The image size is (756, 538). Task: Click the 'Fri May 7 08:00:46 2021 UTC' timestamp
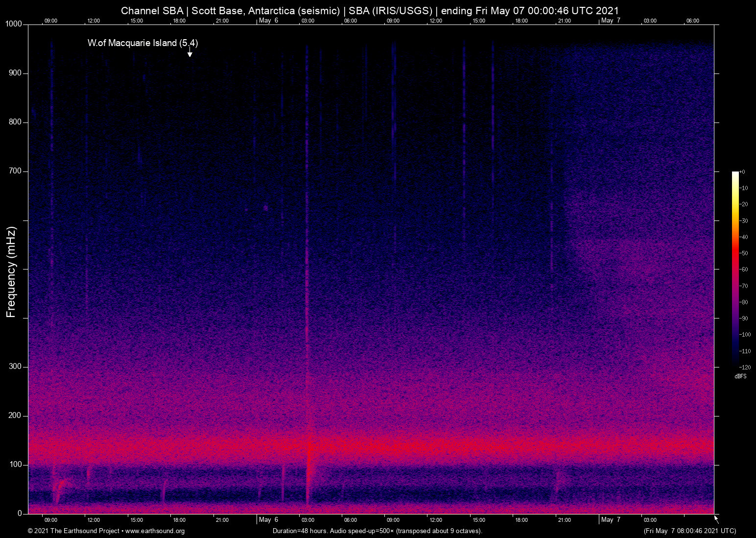pyautogui.click(x=689, y=531)
